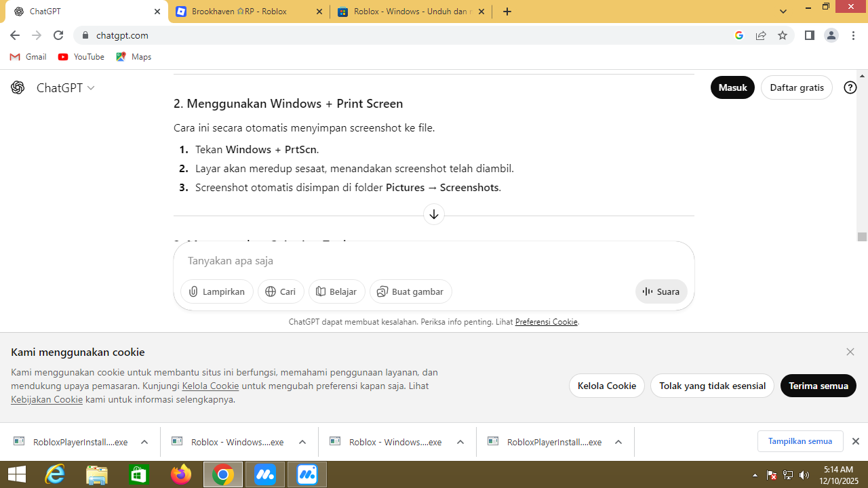Click the scroll-down arrow circle icon

[x=434, y=214]
